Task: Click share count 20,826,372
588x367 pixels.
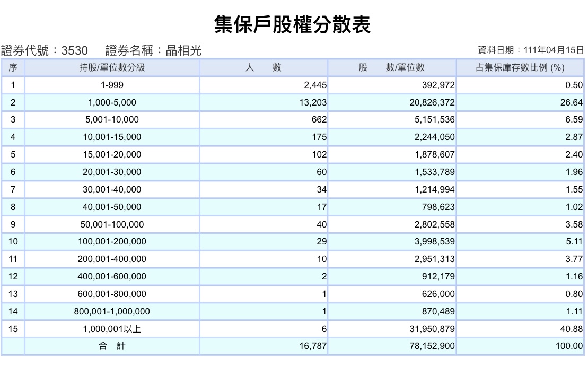Action: pos(432,102)
